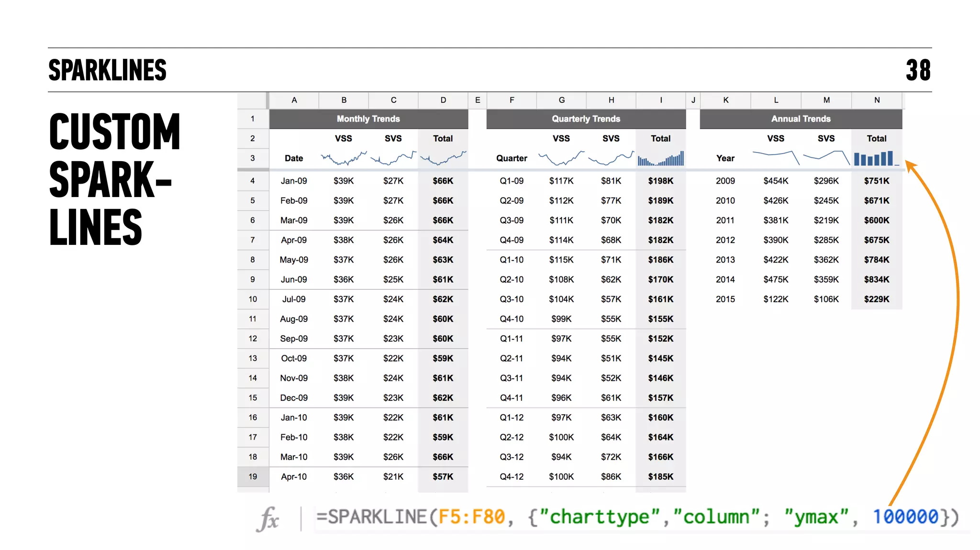This screenshot has height=550, width=980.
Task: Select cell Q4-12
Action: pos(512,476)
